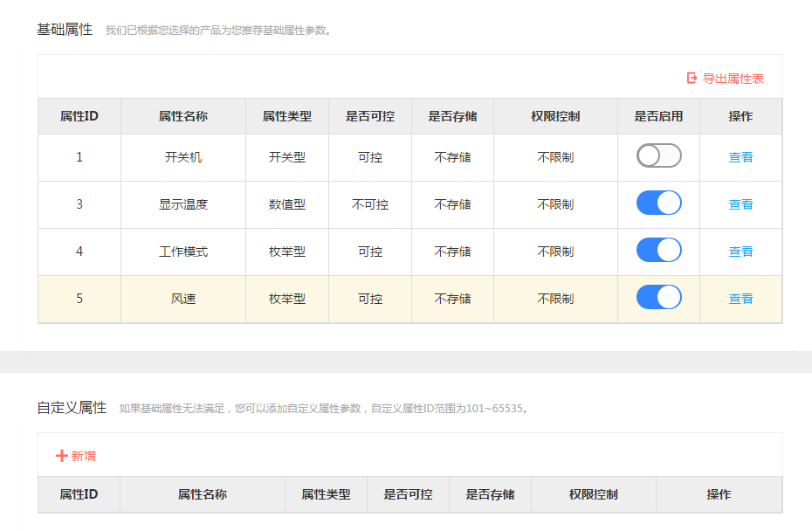Open 查看 details for 显示温度
The width and height of the screenshot is (812, 531).
[740, 203]
